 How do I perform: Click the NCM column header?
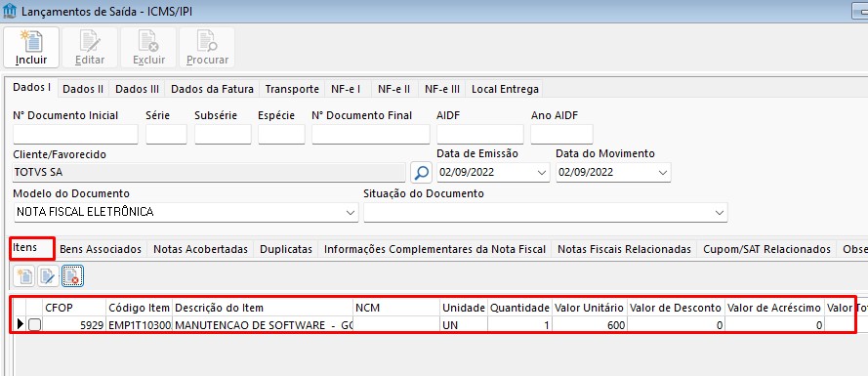tap(397, 308)
